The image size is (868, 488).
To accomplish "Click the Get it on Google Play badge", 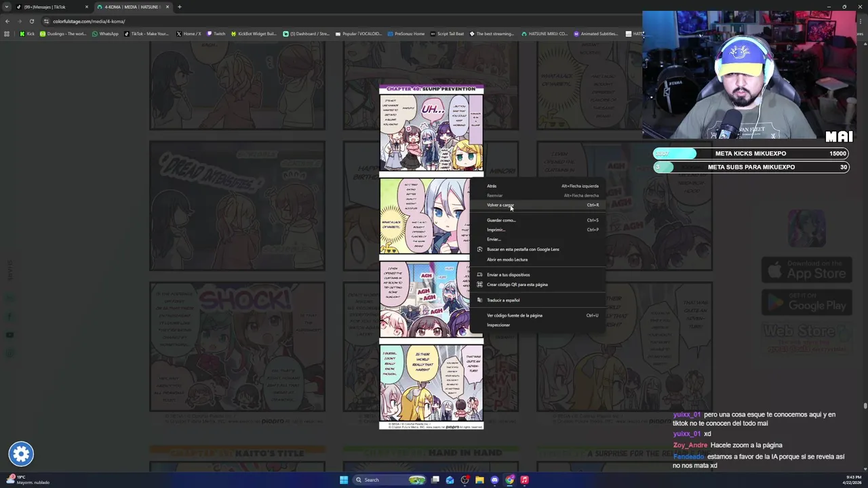I will (806, 302).
